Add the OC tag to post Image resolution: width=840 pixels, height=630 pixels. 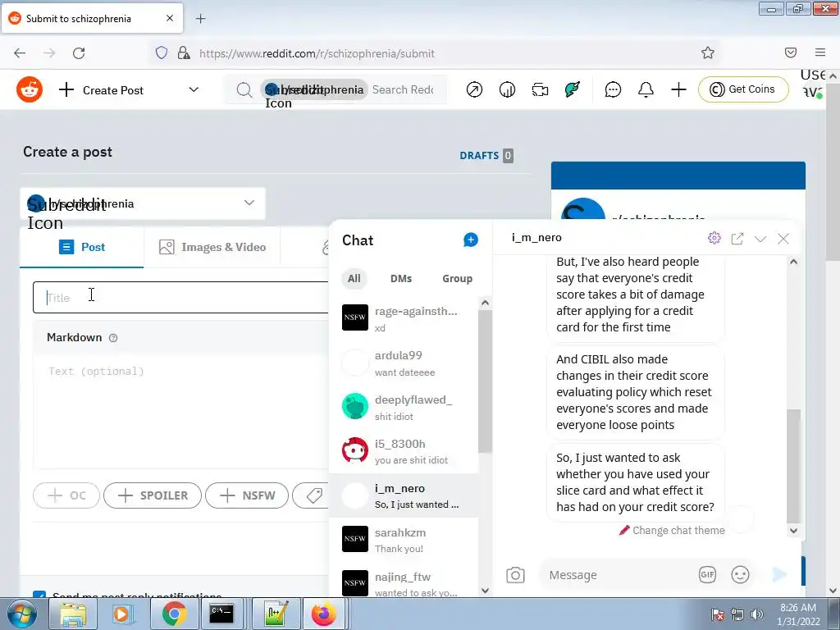pyautogui.click(x=66, y=495)
